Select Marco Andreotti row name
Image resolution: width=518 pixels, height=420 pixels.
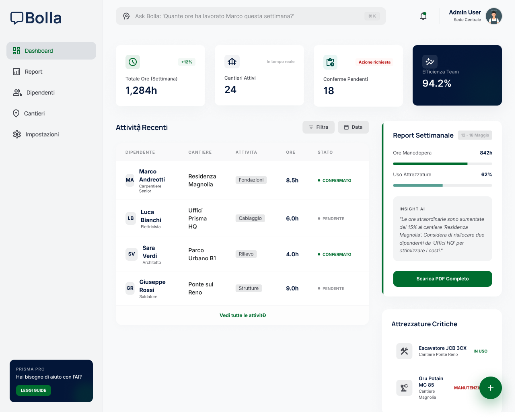click(x=152, y=176)
